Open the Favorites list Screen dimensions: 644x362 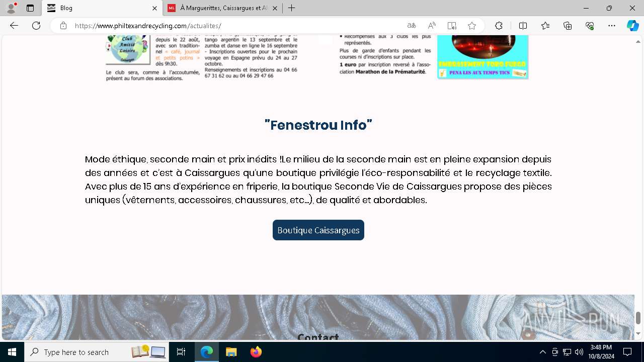coord(545,26)
